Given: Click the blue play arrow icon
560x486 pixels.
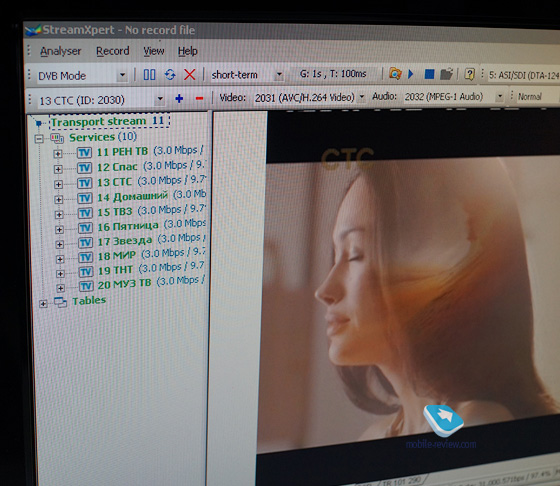Looking at the screenshot, I should pyautogui.click(x=411, y=74).
